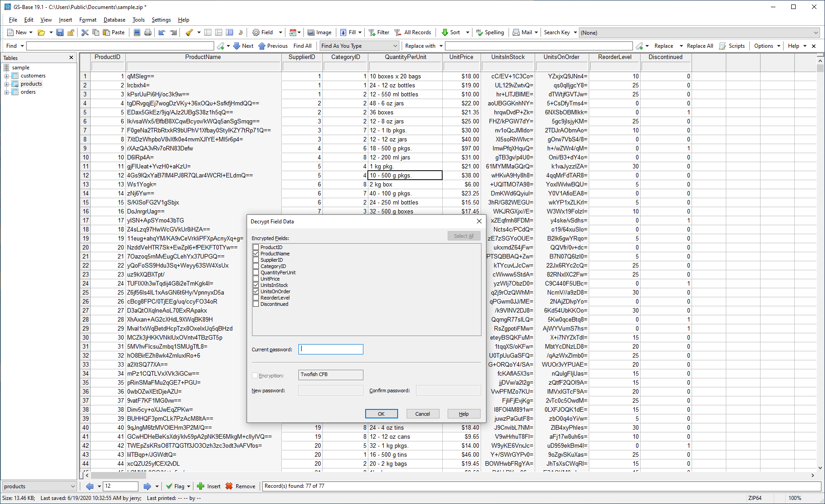The image size is (825, 504).
Task: Open file with the folder icon
Action: click(41, 32)
